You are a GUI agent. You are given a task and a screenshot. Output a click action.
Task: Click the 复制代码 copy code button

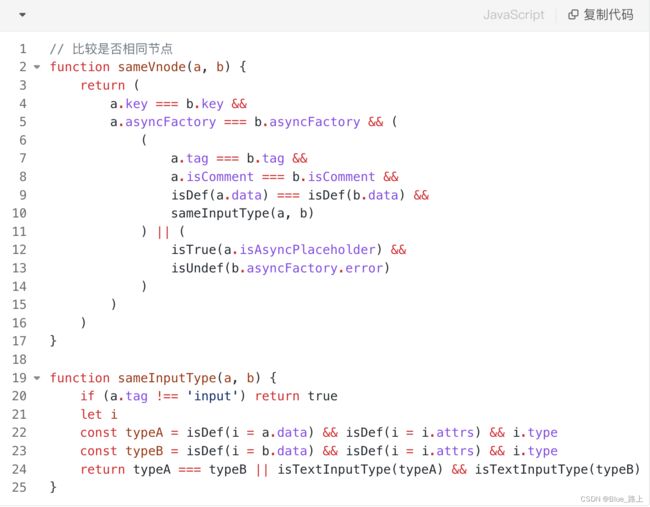click(601, 15)
